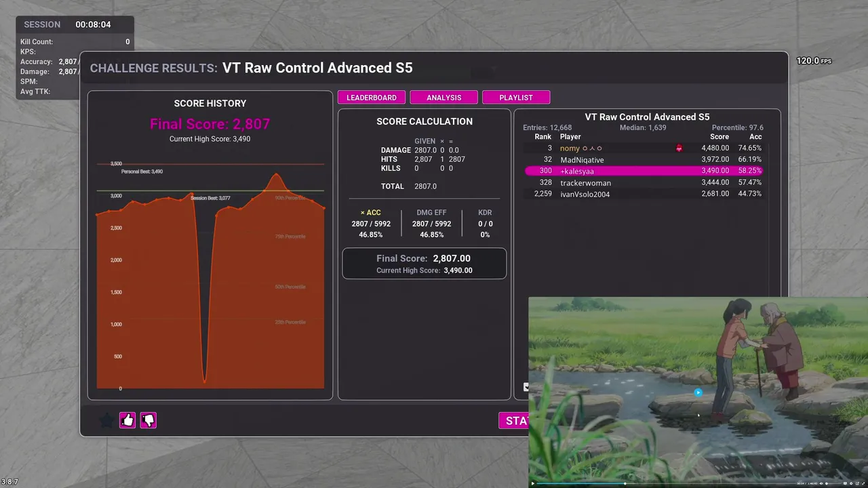Enter fullscreen in the video player
The image size is (868, 488).
[x=863, y=483]
